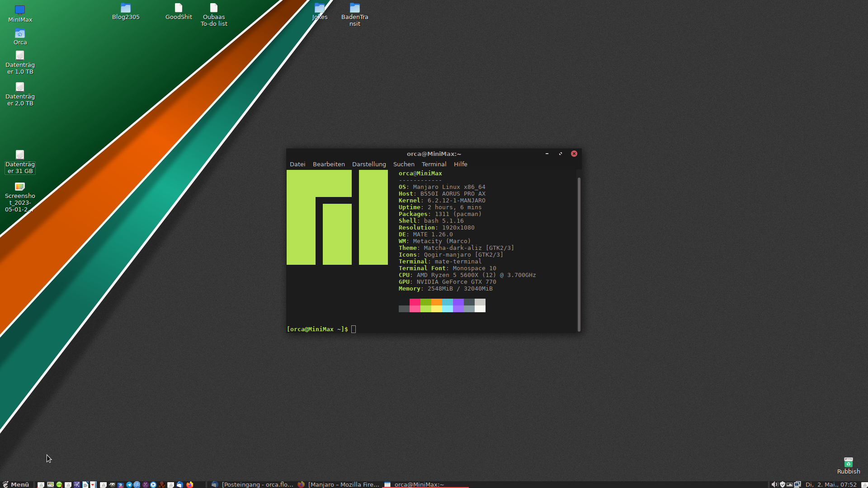Switch to the Posteingang Thunderbird window
Image resolution: width=868 pixels, height=488 pixels.
pos(252,484)
